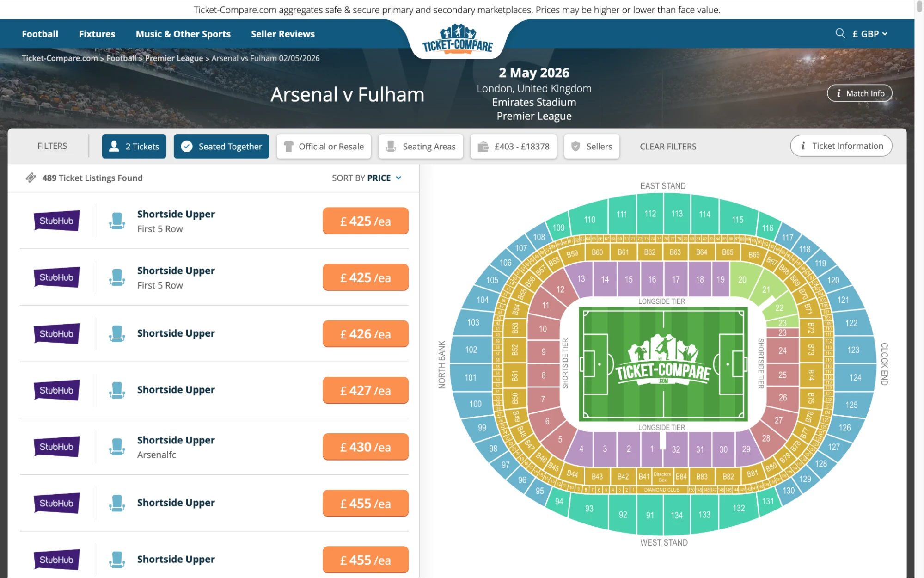
Task: Click CLEAR FILTERS to reset filters
Action: click(x=667, y=146)
